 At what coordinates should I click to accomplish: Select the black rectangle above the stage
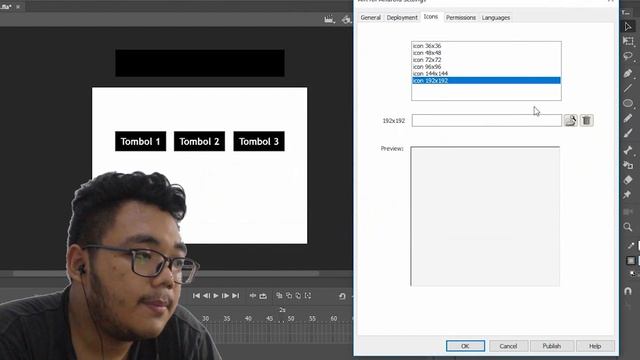pyautogui.click(x=200, y=63)
